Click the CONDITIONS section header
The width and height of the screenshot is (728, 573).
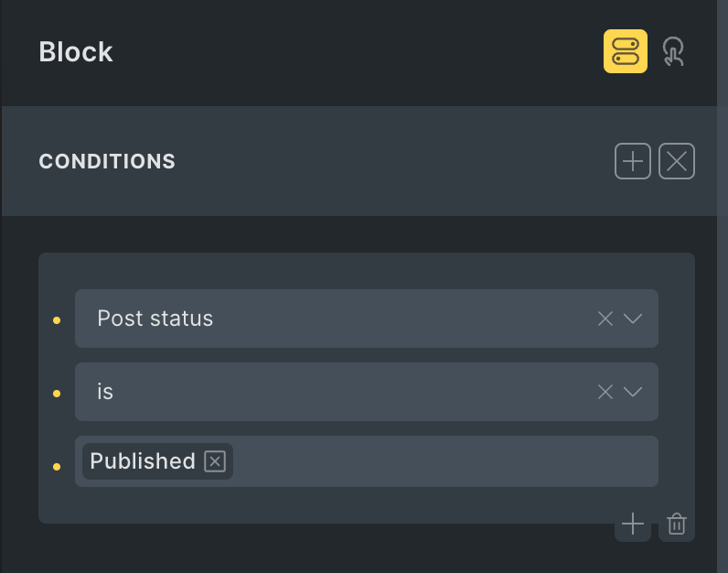(x=107, y=162)
